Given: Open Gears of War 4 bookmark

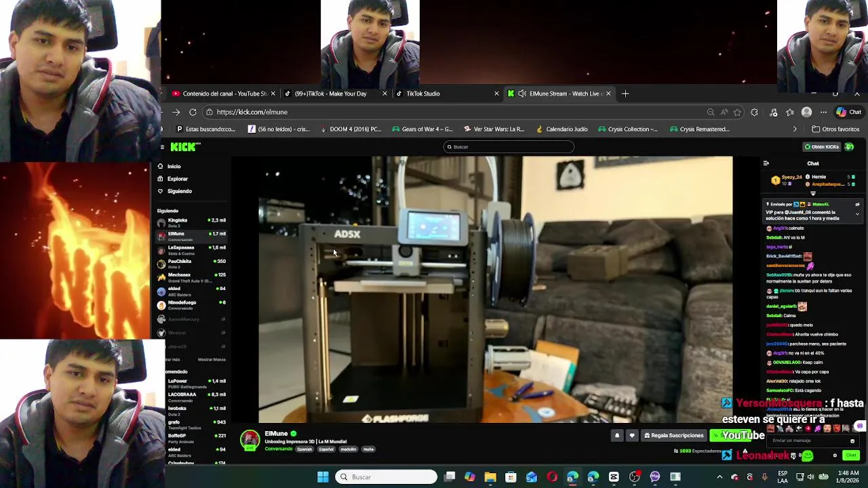Looking at the screenshot, I should pyautogui.click(x=422, y=129).
